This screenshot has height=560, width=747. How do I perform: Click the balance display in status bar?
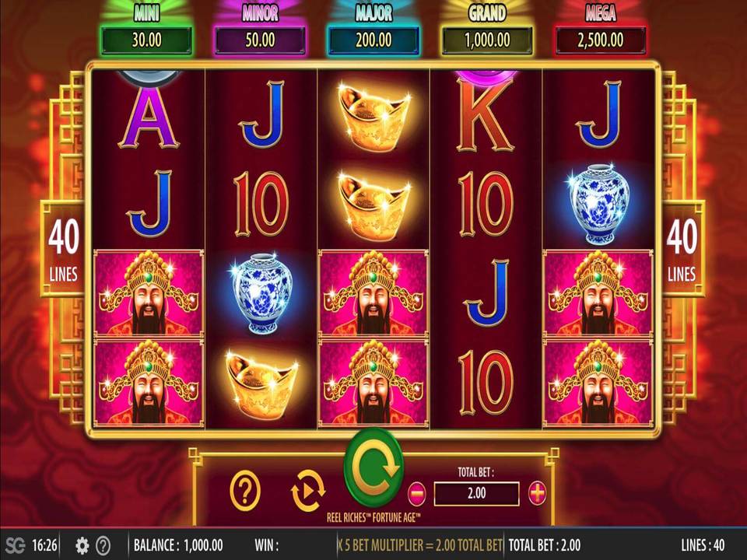pyautogui.click(x=178, y=544)
